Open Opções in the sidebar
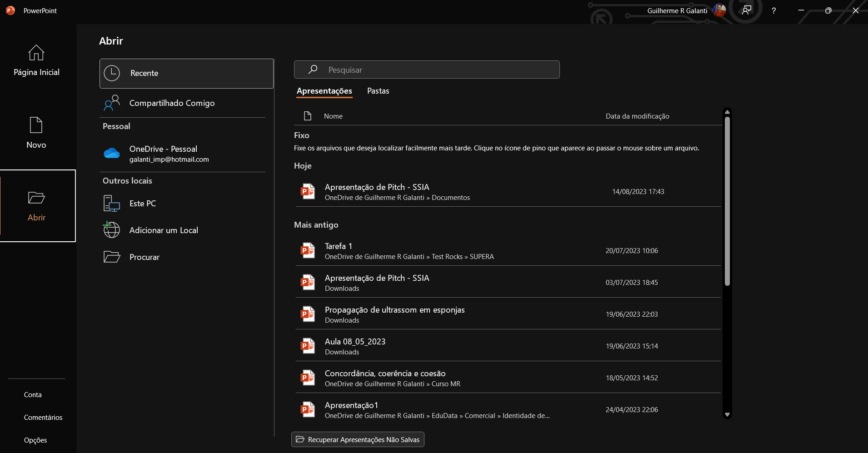 click(x=35, y=440)
